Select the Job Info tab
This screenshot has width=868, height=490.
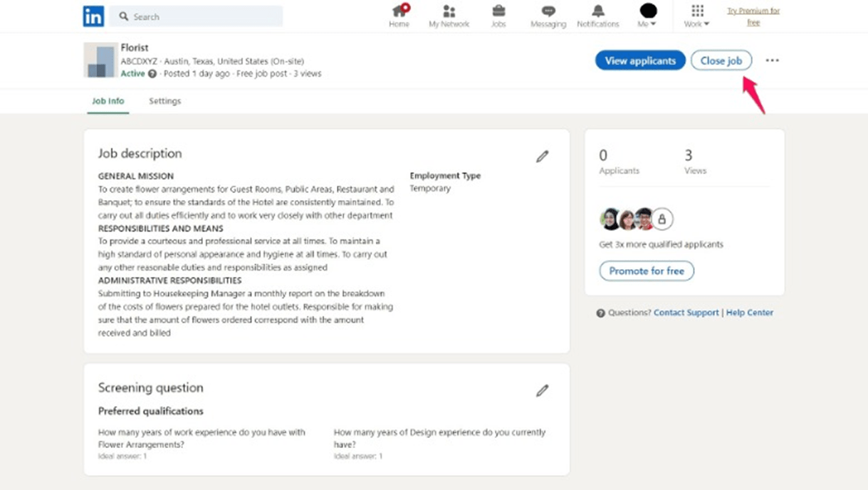tap(108, 101)
